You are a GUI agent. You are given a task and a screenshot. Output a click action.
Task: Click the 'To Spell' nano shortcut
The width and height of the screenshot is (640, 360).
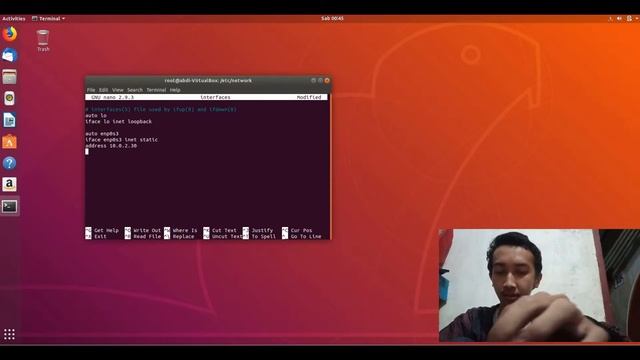(259, 237)
